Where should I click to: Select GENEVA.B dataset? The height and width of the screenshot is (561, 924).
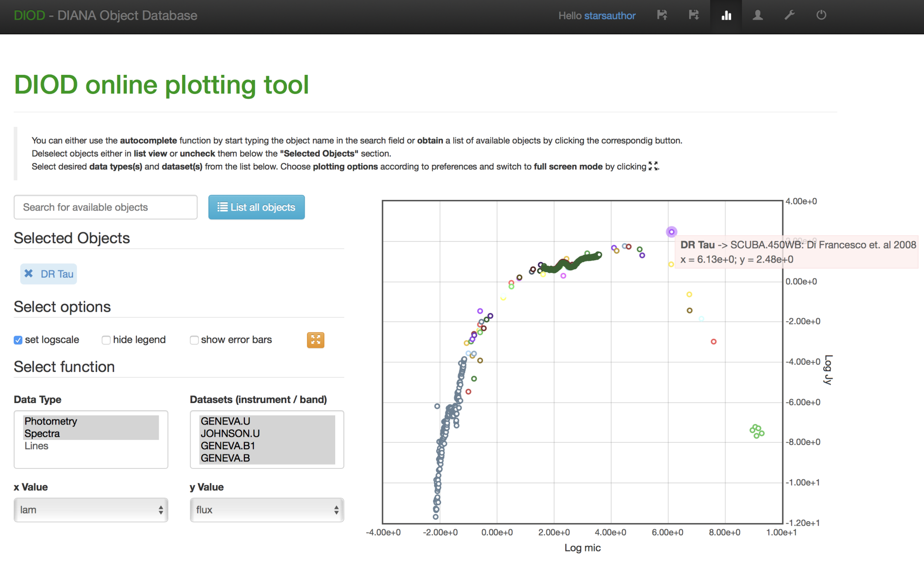pos(267,458)
